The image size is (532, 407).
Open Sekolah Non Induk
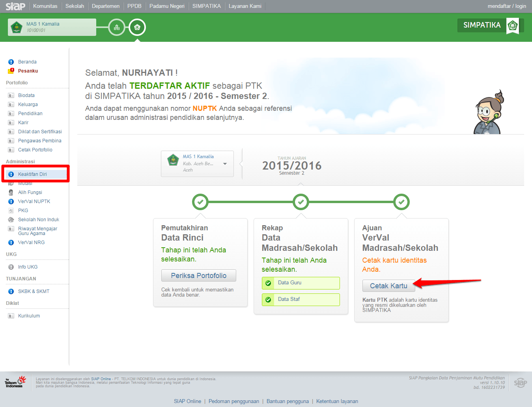[39, 220]
